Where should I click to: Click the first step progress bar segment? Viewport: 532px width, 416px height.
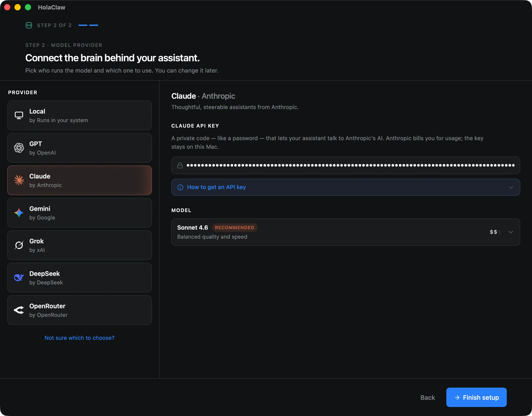[x=83, y=25]
